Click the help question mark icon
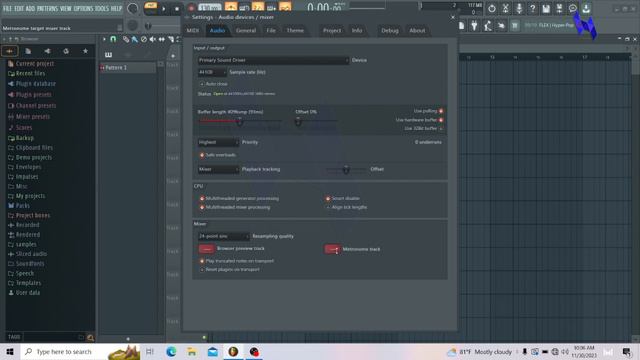The image size is (640, 360). [532, 9]
